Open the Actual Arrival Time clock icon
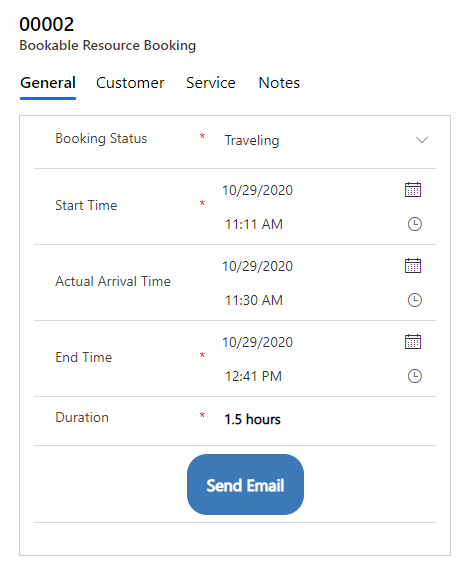The width and height of the screenshot is (469, 573). [415, 300]
